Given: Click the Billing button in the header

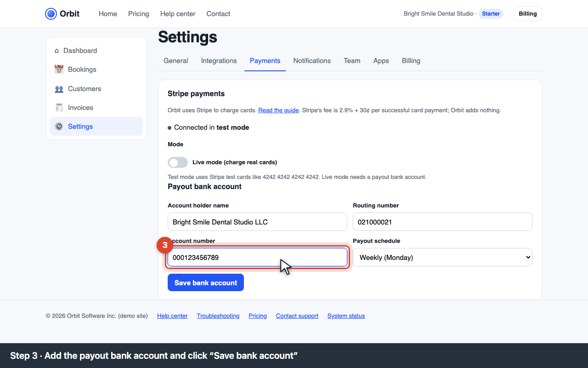Looking at the screenshot, I should (528, 14).
